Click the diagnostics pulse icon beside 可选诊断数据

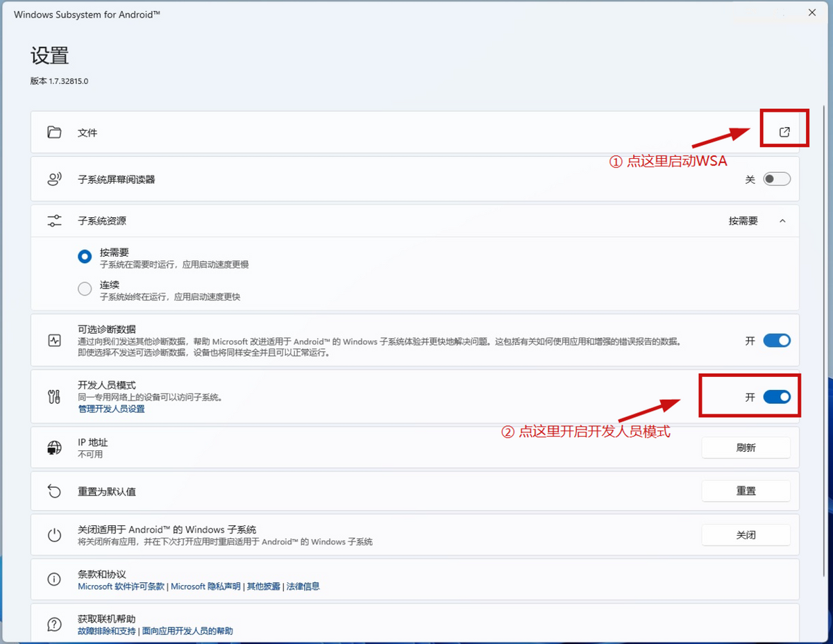(x=54, y=340)
